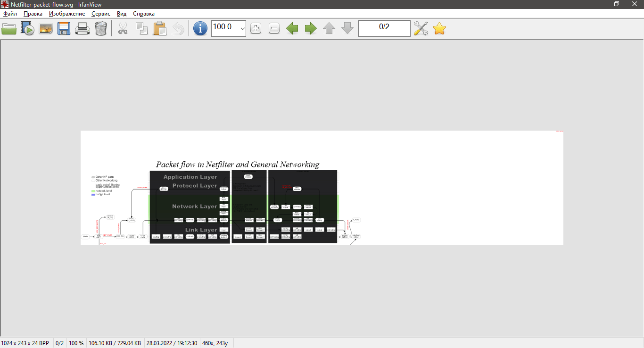Click the yellow star icon
Image resolution: width=644 pixels, height=348 pixels.
[439, 29]
